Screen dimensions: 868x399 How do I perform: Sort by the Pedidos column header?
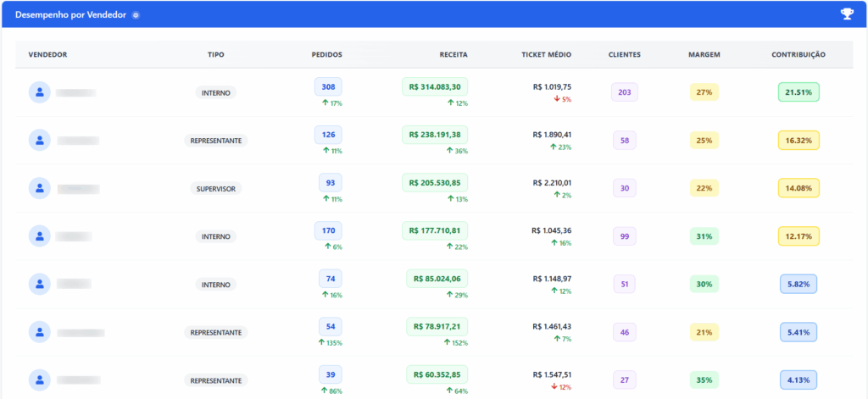327,55
